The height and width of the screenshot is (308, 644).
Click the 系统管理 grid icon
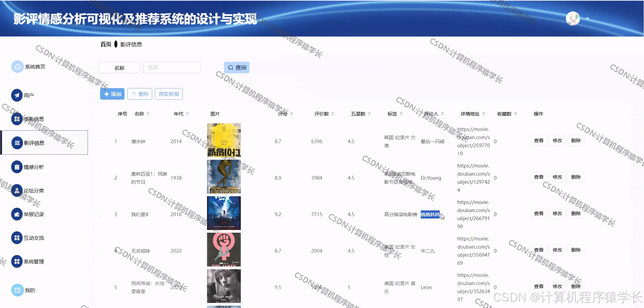(x=17, y=261)
